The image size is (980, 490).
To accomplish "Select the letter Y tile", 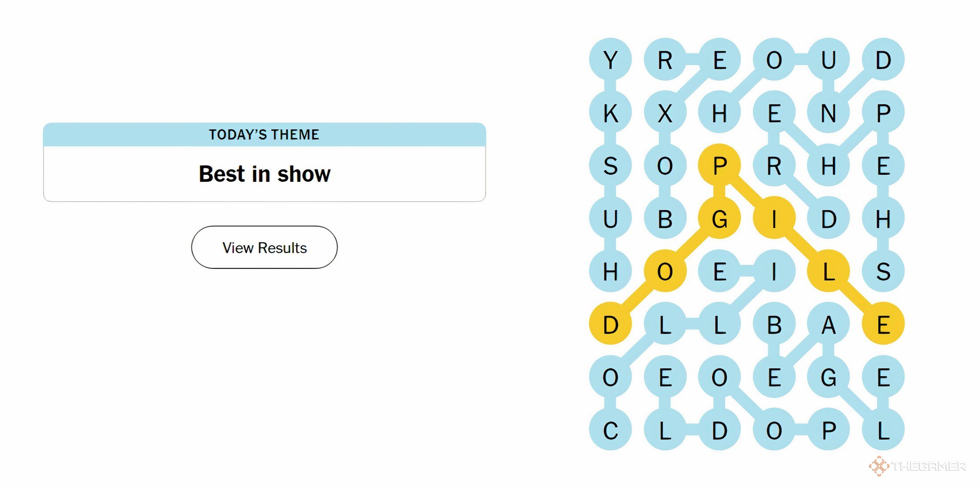I will click(610, 60).
